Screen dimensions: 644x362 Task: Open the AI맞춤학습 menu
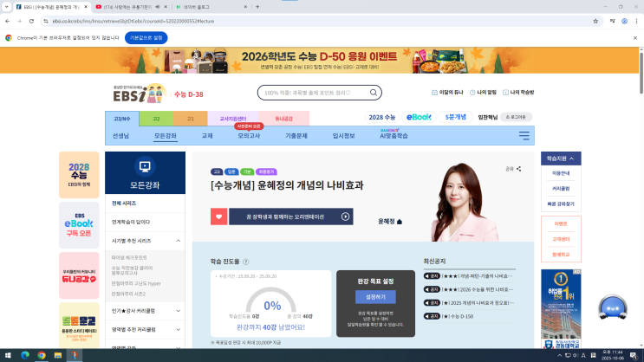point(394,136)
